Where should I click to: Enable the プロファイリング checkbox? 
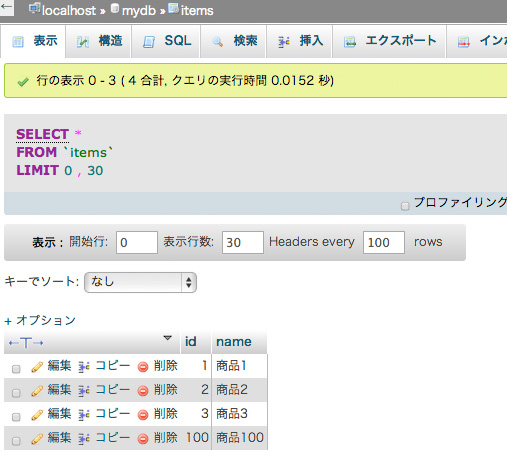[405, 206]
